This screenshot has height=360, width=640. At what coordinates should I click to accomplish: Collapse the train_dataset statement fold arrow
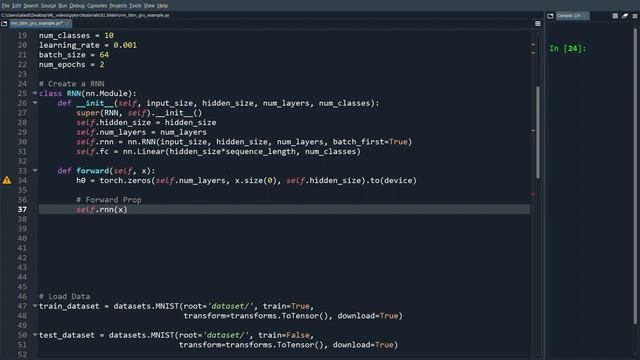(35, 306)
